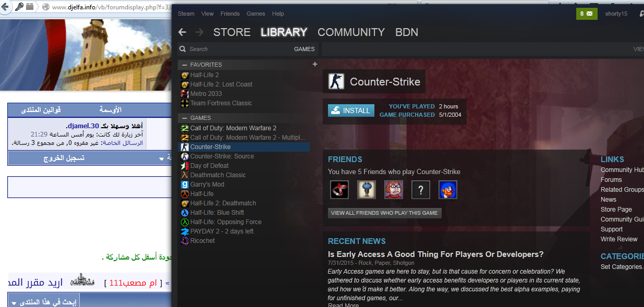The height and width of the screenshot is (307, 644).
Task: Select Half-Life 2: Deathmatch in games list
Action: (223, 203)
